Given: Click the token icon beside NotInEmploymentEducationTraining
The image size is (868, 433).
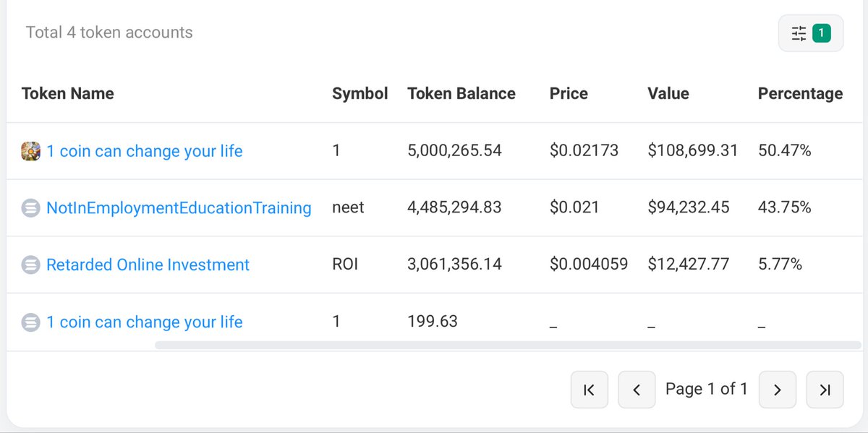Looking at the screenshot, I should point(30,208).
